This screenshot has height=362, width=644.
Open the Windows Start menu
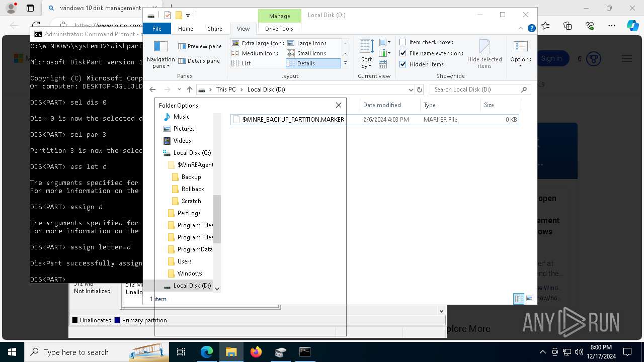[12, 352]
